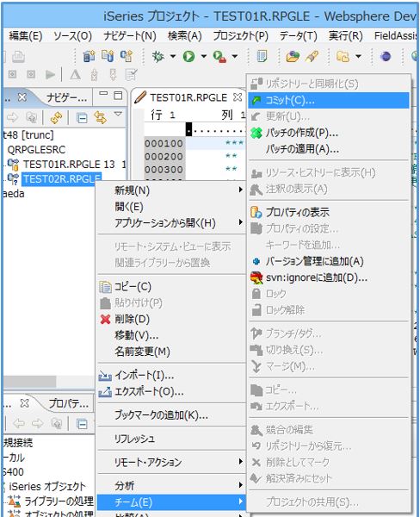This screenshot has width=420, height=517.
Task: Minimize the navigator view panel
Action: tap(103, 94)
